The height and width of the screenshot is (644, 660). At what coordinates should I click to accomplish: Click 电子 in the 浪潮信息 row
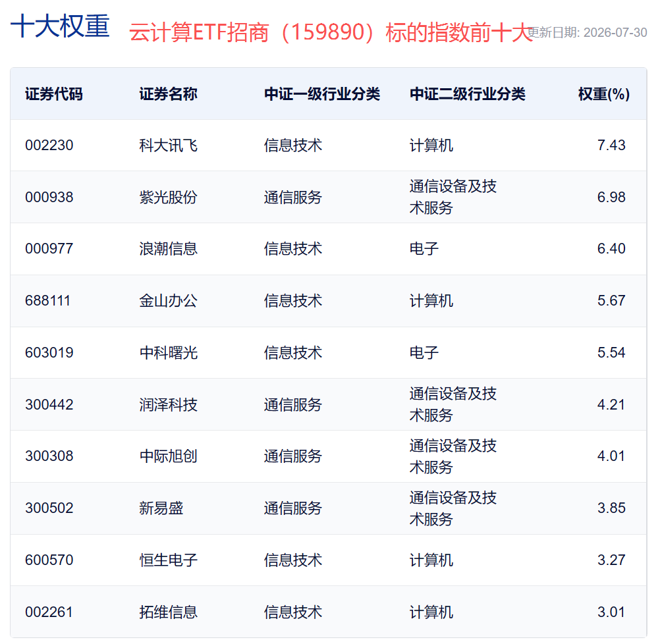click(x=424, y=249)
